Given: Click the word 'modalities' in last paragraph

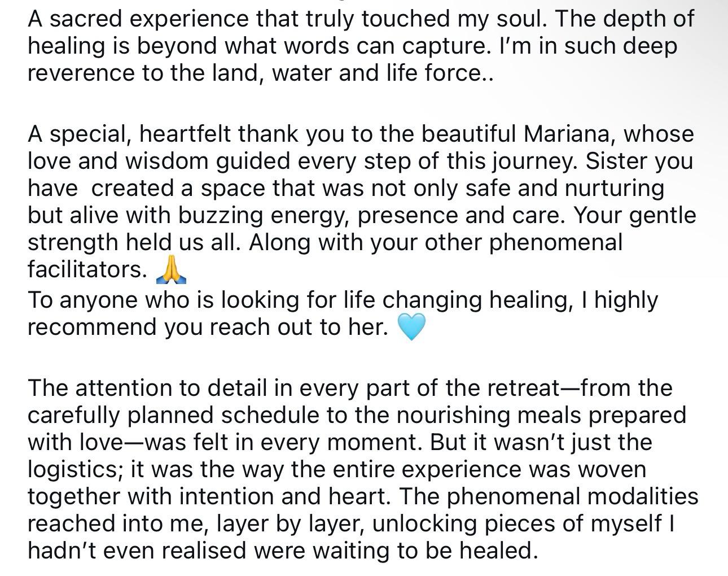Looking at the screenshot, I should [643, 496].
